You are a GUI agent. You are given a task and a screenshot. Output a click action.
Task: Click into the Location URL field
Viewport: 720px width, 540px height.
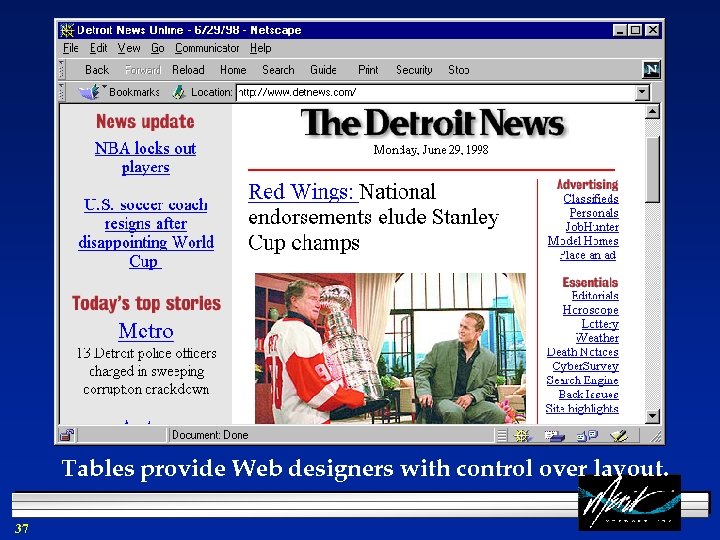tap(436, 93)
